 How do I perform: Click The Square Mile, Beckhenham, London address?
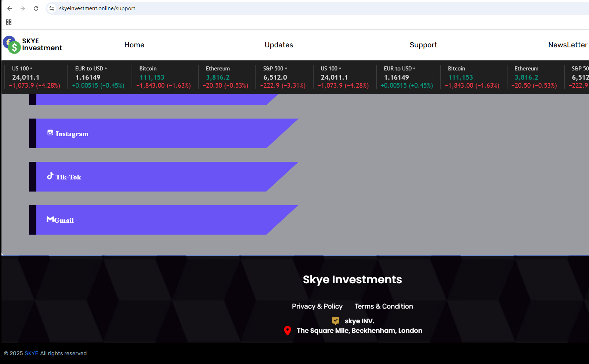[x=359, y=331]
